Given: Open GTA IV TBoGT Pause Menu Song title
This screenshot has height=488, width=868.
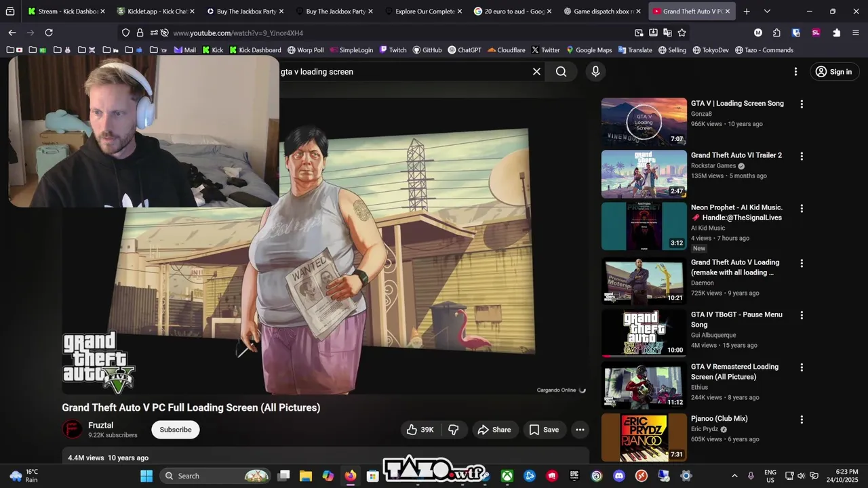Looking at the screenshot, I should [x=736, y=319].
